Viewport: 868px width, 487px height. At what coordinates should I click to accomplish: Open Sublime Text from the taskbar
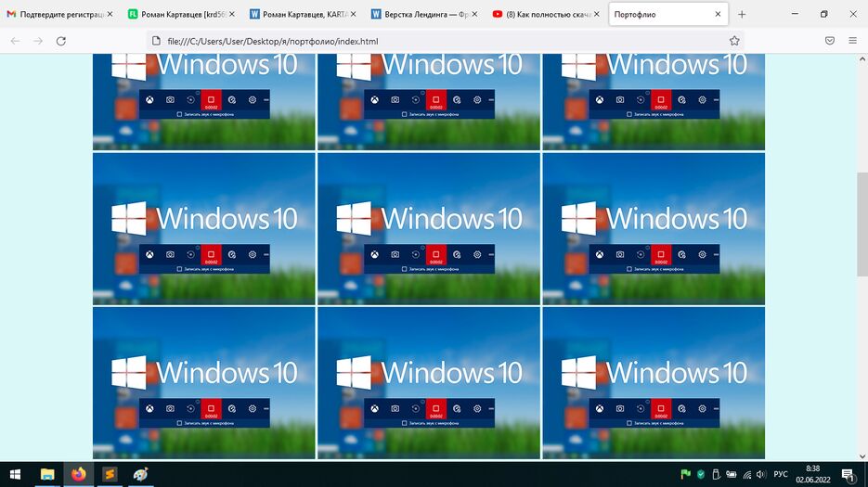pos(110,474)
